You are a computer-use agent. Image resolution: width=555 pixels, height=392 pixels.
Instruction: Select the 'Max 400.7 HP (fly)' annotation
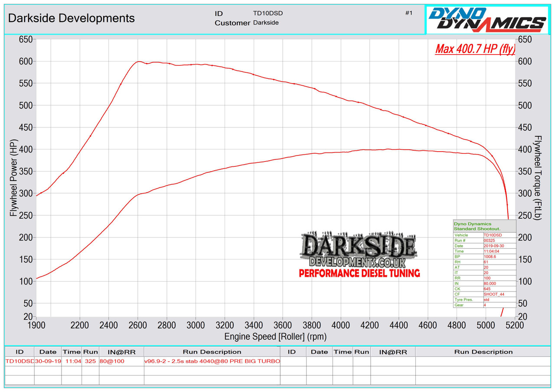click(476, 49)
